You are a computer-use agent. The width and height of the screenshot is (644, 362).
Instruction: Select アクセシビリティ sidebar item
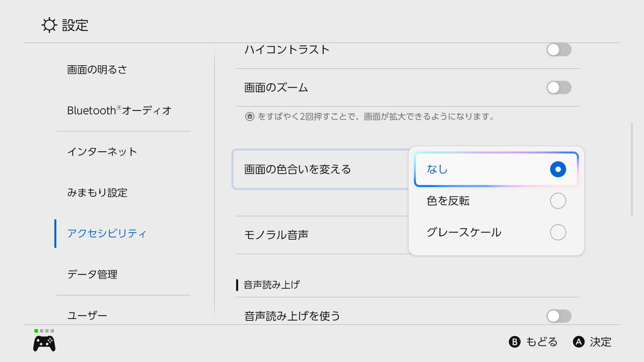[x=107, y=233]
